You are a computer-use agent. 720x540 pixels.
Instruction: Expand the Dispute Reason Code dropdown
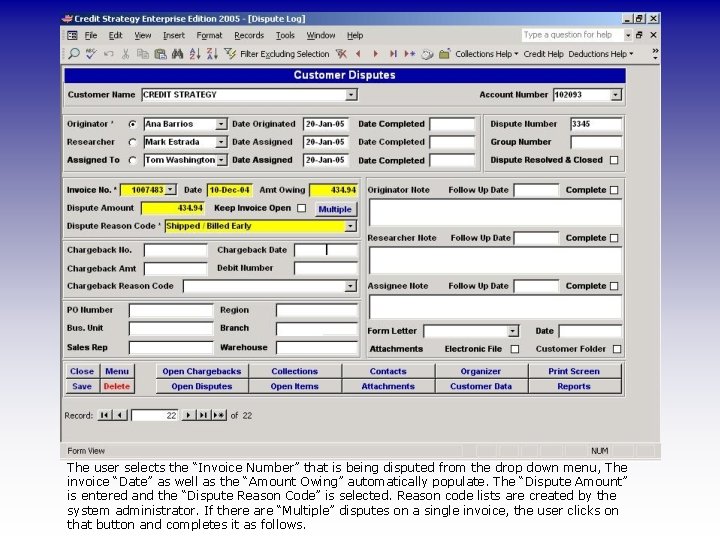[x=351, y=226]
